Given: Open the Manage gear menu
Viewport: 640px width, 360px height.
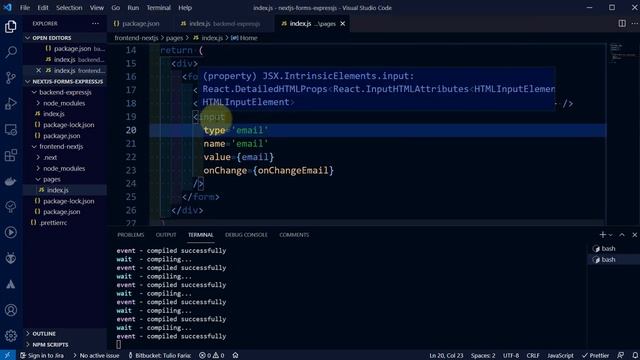Looking at the screenshot, I should (11, 336).
